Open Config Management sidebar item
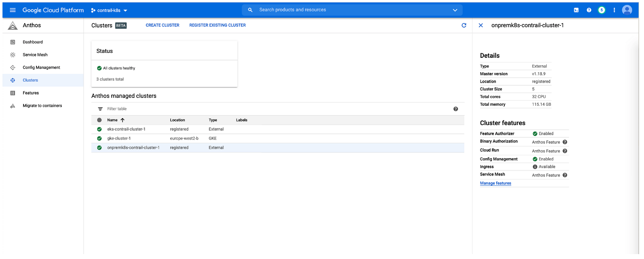The height and width of the screenshot is (259, 644). [41, 67]
